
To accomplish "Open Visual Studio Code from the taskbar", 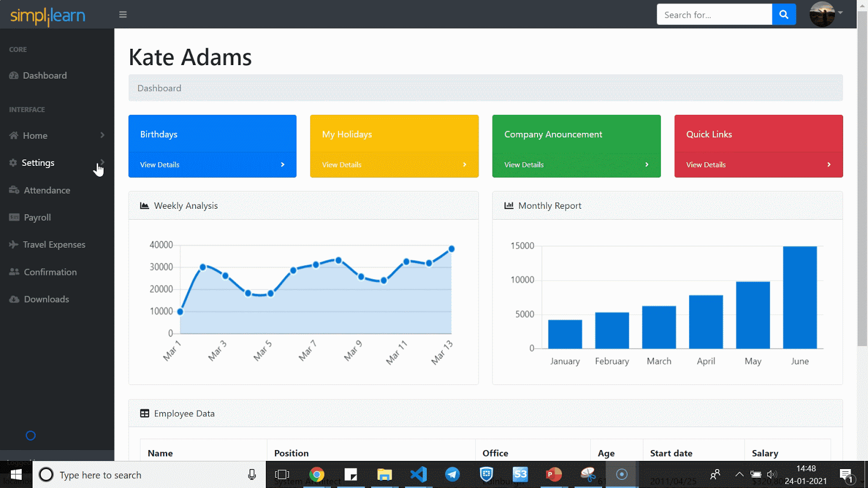I will (418, 475).
